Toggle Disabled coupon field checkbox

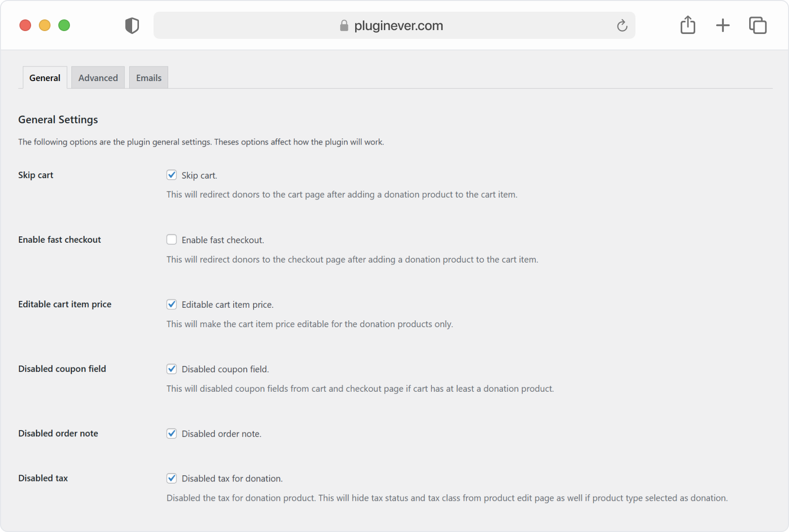pyautogui.click(x=172, y=369)
